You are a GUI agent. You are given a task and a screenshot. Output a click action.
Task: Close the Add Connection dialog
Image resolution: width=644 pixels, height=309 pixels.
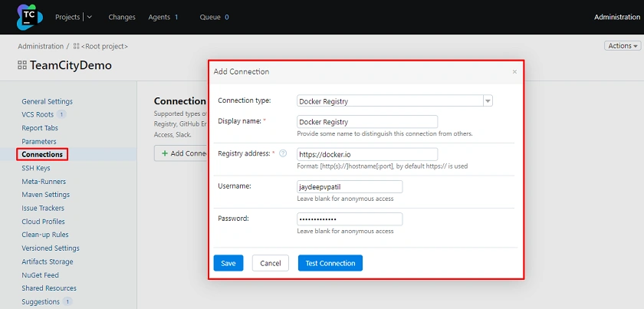(x=514, y=72)
